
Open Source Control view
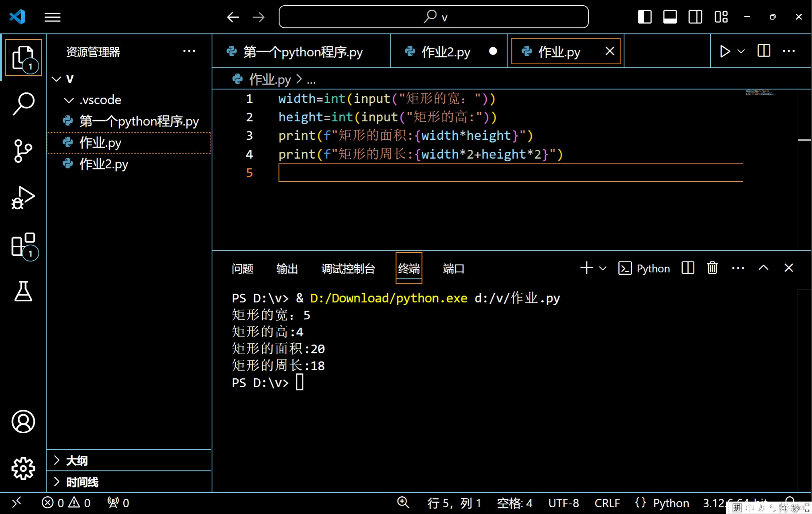click(x=23, y=151)
